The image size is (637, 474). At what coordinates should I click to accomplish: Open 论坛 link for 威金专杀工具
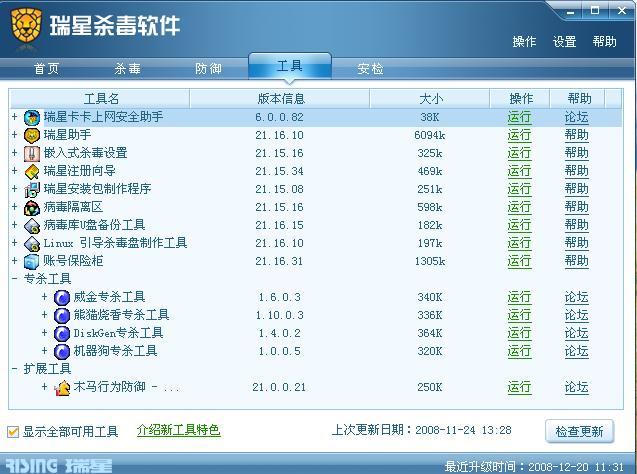pos(576,297)
